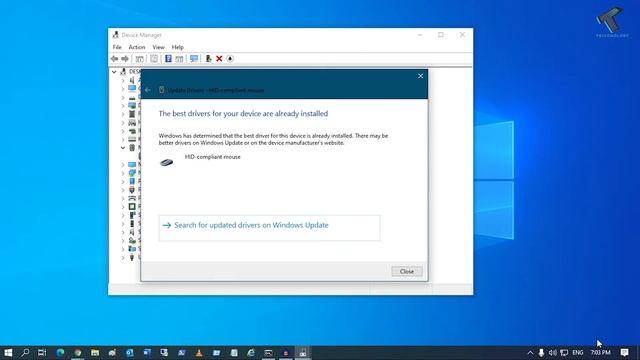Open the Action menu
Image resolution: width=640 pixels, height=360 pixels.
tap(137, 47)
